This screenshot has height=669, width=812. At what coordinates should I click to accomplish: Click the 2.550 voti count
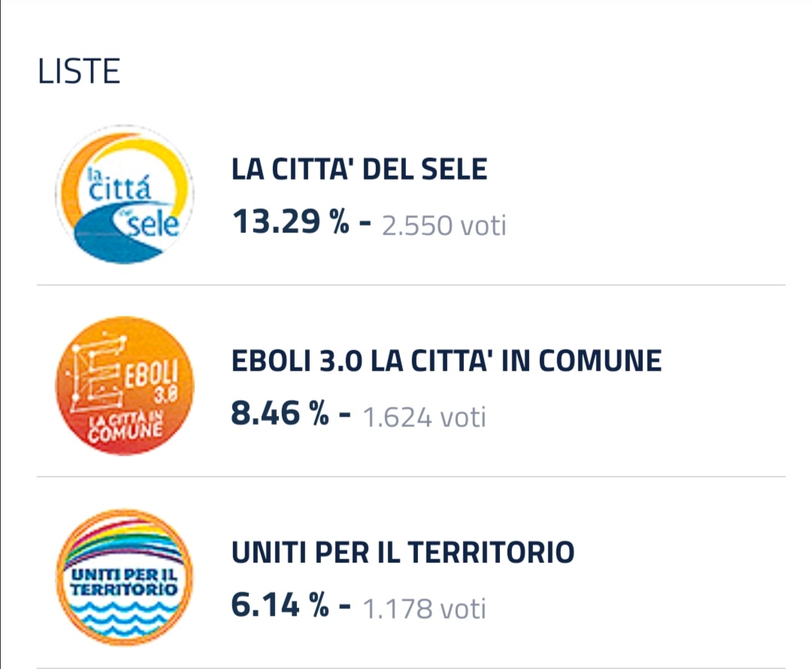click(x=444, y=226)
